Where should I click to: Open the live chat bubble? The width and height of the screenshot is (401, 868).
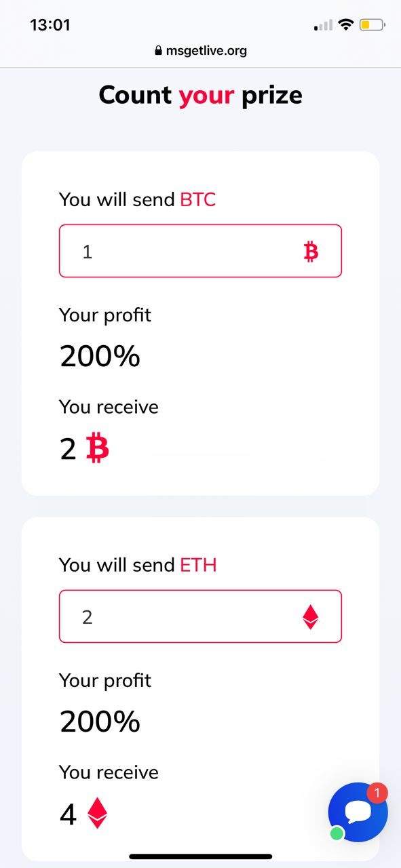click(358, 812)
